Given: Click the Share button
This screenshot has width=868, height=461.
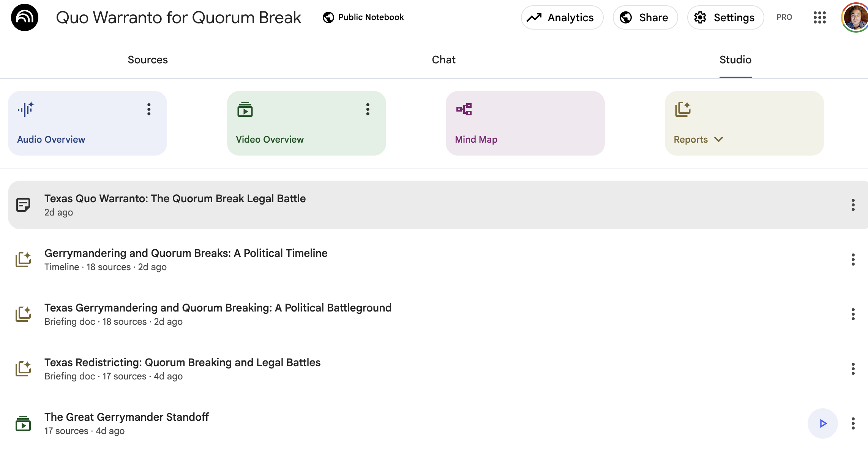Looking at the screenshot, I should [x=645, y=17].
